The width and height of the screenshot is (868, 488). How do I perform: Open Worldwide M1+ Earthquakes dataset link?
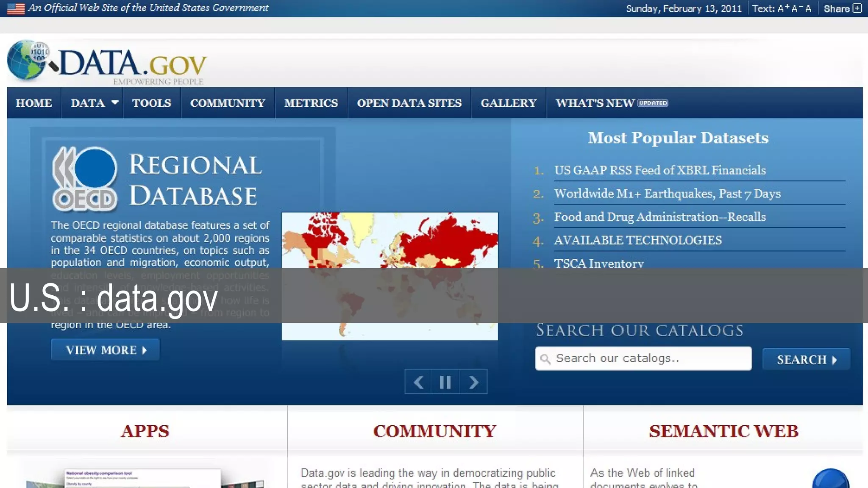click(667, 194)
